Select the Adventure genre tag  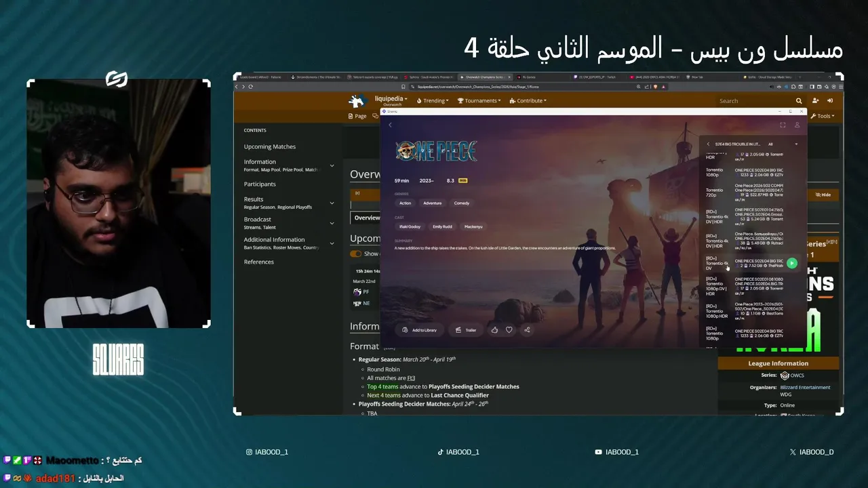(x=432, y=203)
